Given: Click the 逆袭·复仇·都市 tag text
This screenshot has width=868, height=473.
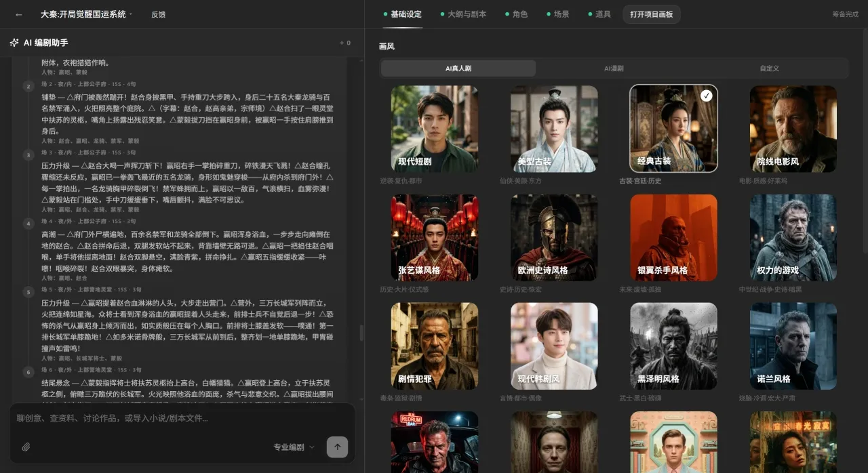Looking at the screenshot, I should click(401, 181).
